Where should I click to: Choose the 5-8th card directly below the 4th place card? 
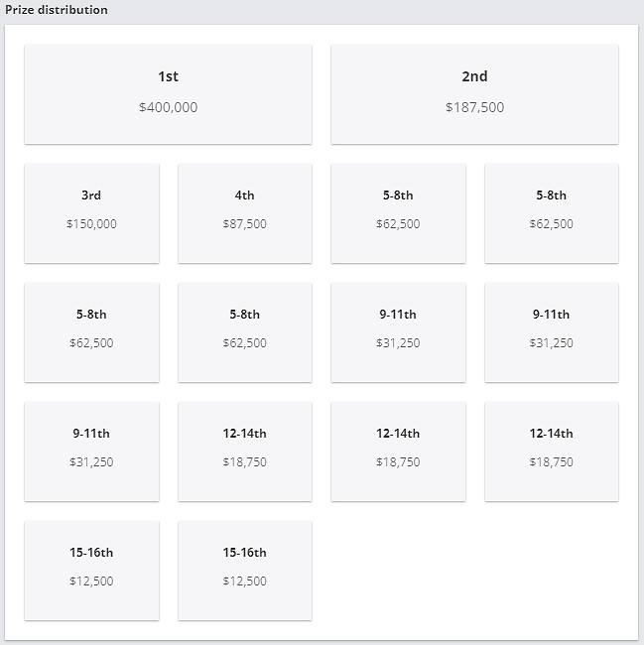coord(244,332)
